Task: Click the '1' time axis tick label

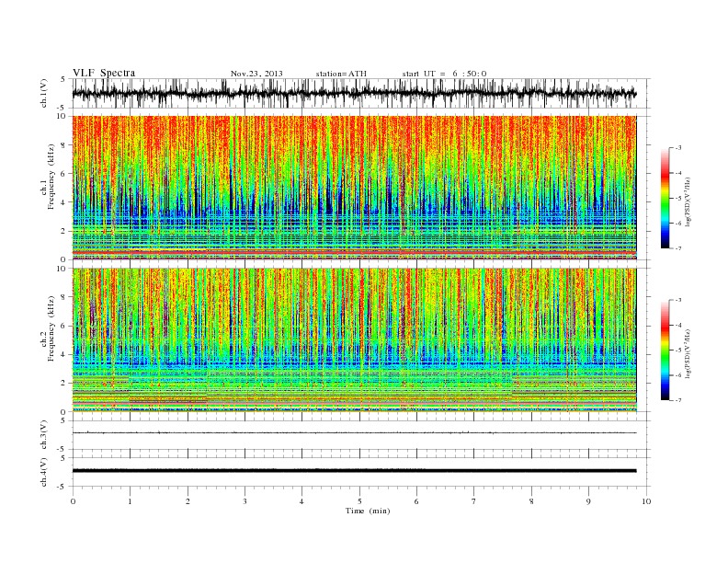Action: click(x=130, y=501)
